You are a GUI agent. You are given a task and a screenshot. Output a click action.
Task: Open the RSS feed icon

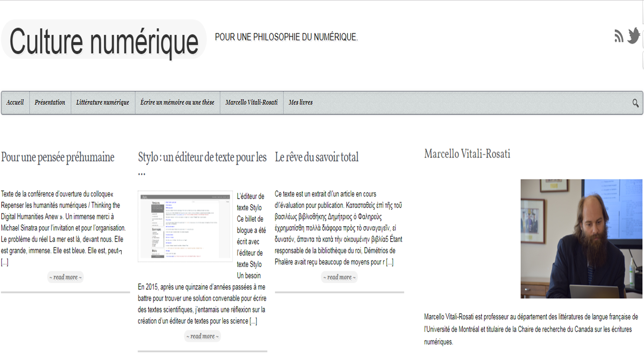point(618,36)
